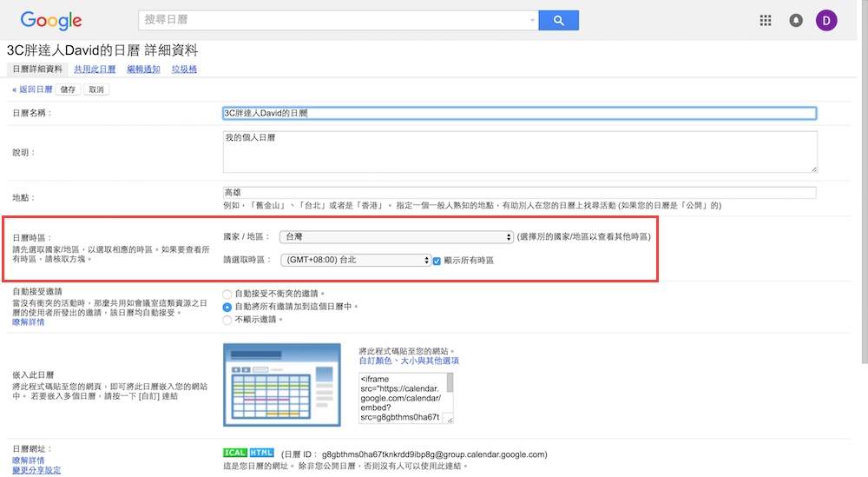
Task: Select 自動接受不衝突的邀請 radio option
Action: click(227, 294)
